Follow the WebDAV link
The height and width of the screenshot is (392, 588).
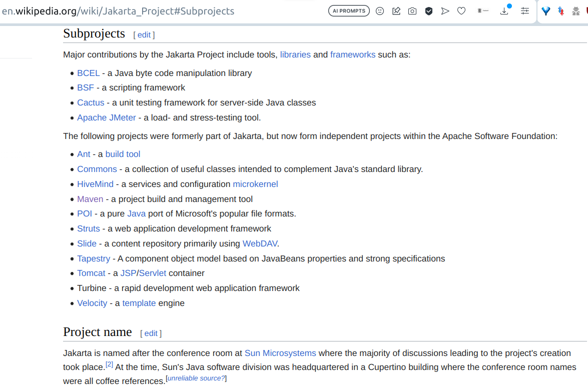260,243
